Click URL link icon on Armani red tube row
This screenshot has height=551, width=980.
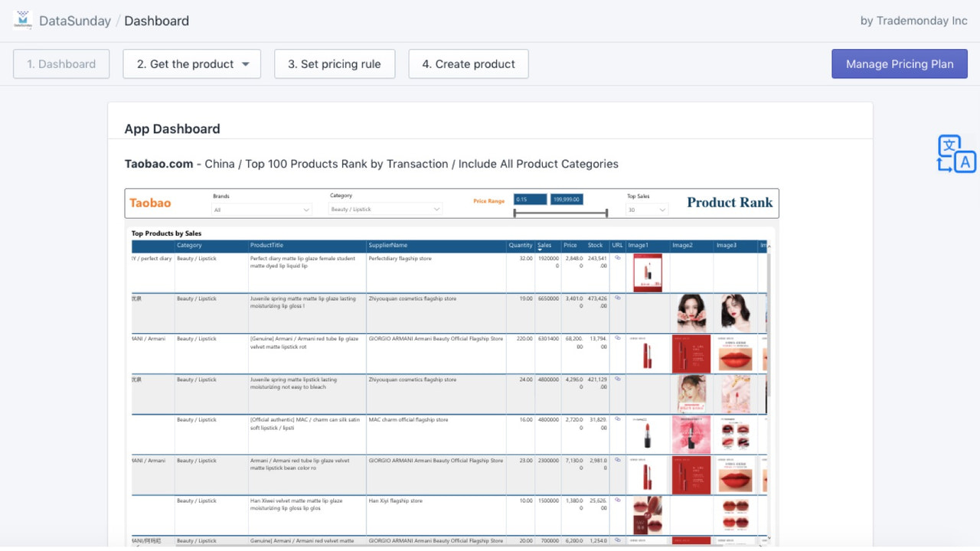click(x=618, y=338)
